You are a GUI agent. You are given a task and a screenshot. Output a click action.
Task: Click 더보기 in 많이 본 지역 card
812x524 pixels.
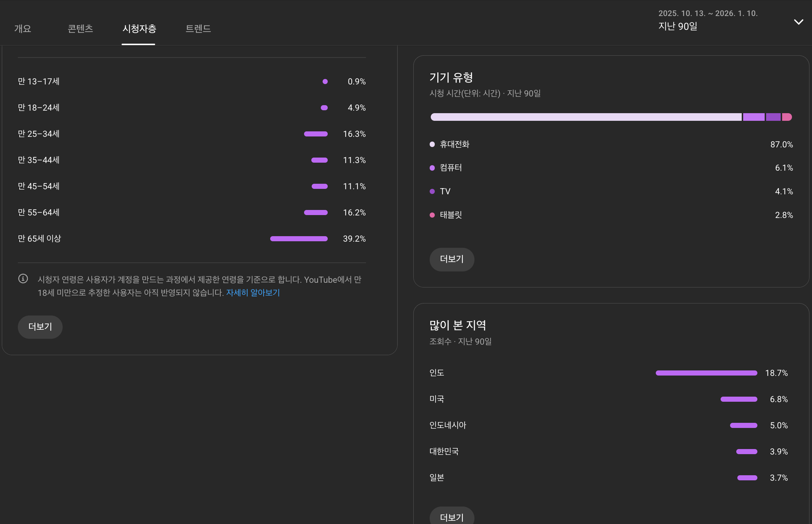452,517
